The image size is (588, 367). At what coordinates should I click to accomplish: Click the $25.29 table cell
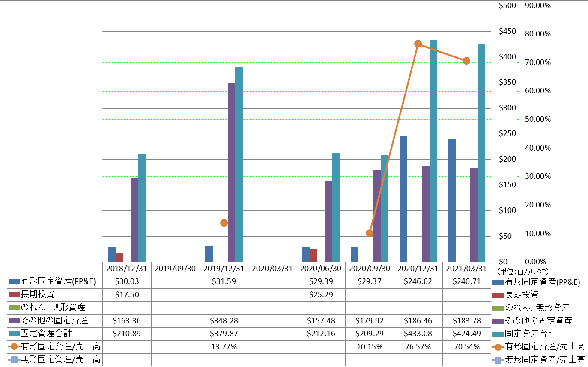click(321, 295)
